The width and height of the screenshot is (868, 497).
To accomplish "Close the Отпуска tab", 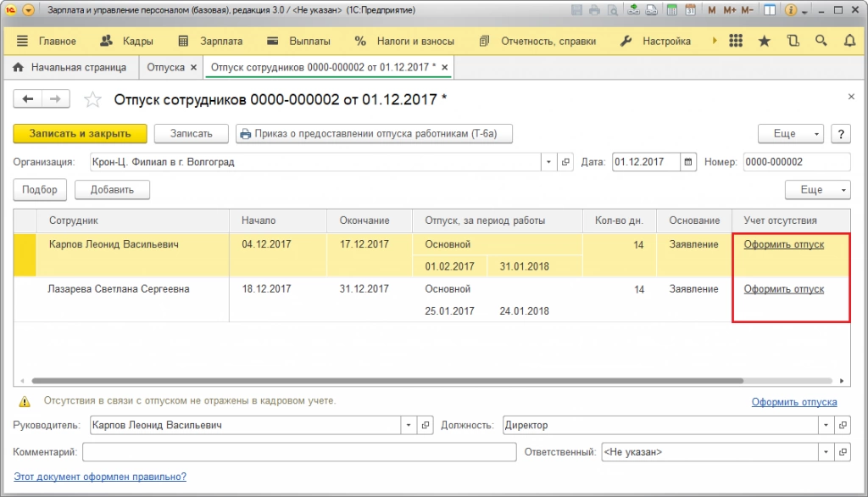I will click(x=194, y=67).
